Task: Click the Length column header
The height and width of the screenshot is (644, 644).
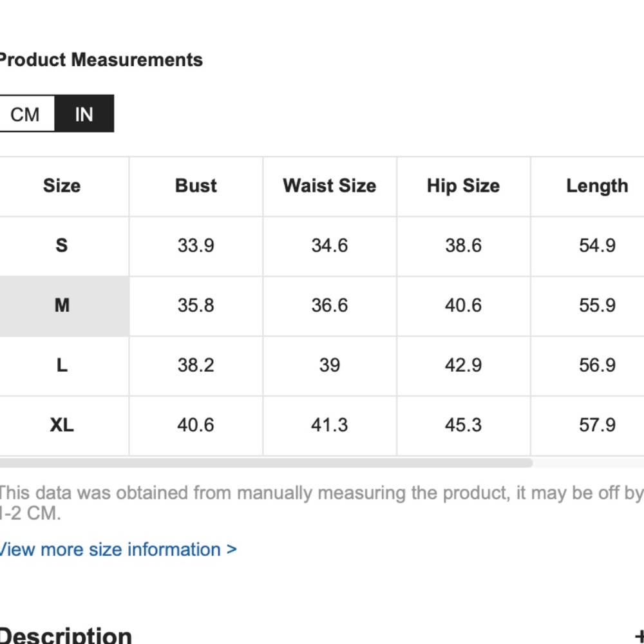Action: 597,186
